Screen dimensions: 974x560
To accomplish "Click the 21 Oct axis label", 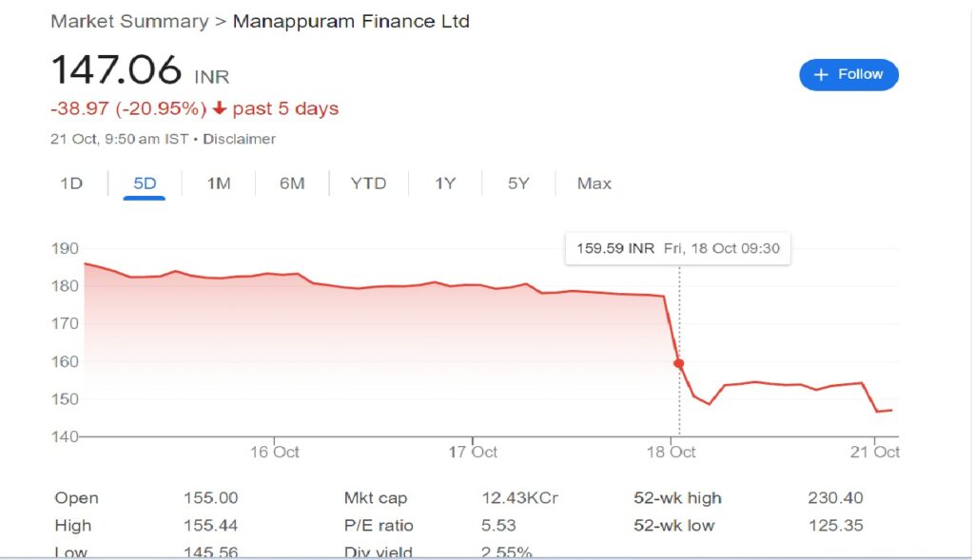I will pos(875,453).
